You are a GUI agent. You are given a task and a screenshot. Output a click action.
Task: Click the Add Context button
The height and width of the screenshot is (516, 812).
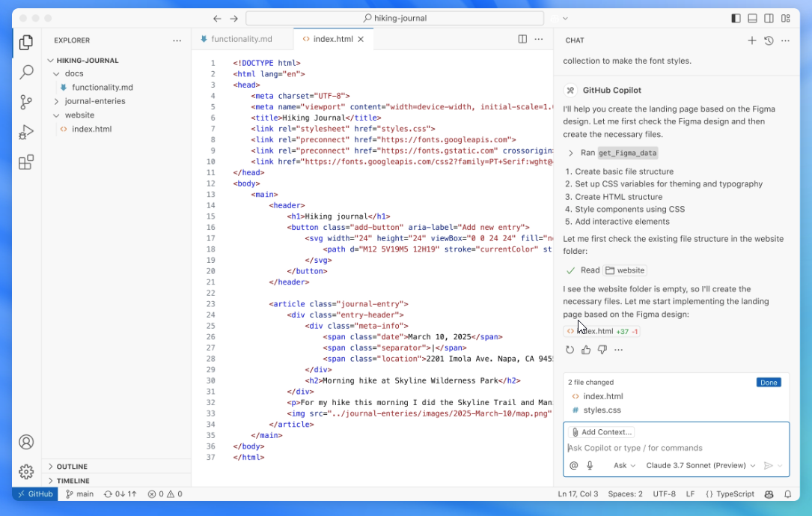601,432
